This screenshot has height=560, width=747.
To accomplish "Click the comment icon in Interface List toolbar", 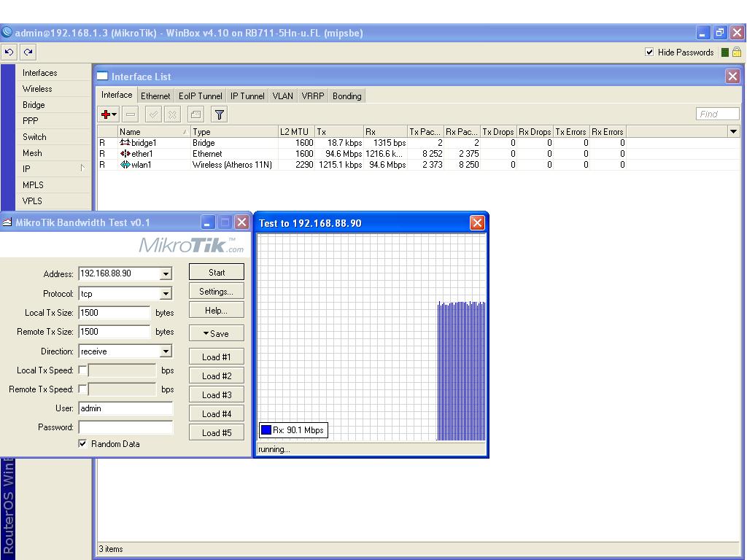I will tap(196, 114).
